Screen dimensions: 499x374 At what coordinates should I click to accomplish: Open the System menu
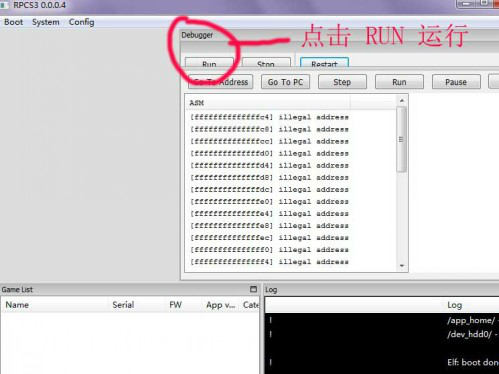(x=46, y=22)
